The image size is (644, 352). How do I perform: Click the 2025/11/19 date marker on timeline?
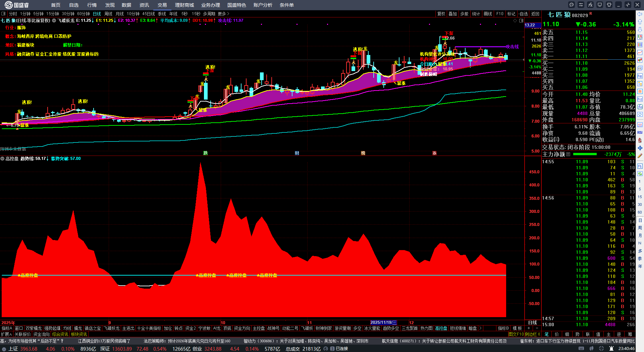pyautogui.click(x=384, y=322)
